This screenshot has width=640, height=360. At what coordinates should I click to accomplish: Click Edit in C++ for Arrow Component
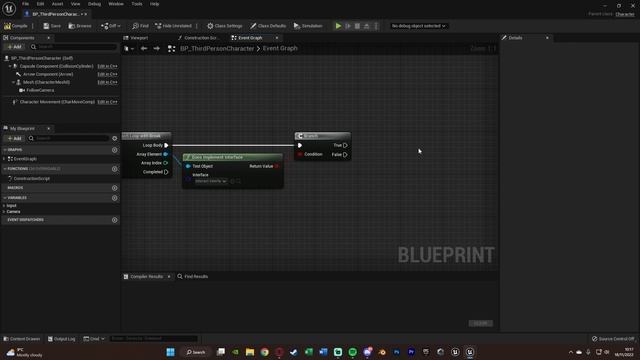click(x=107, y=74)
